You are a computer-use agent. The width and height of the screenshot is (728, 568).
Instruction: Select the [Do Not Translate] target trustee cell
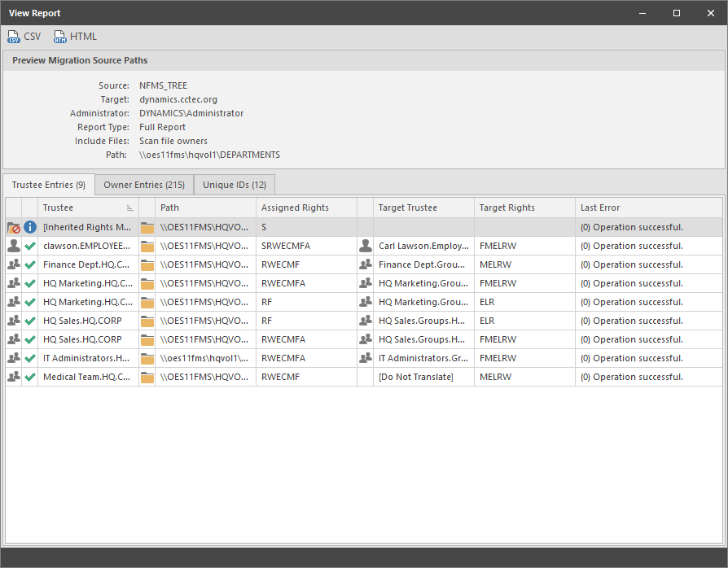(423, 377)
